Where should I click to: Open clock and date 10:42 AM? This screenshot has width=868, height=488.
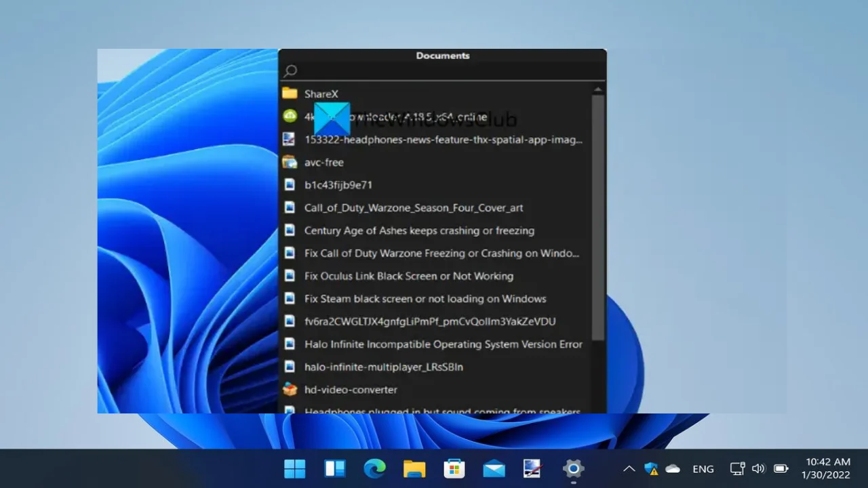point(826,468)
